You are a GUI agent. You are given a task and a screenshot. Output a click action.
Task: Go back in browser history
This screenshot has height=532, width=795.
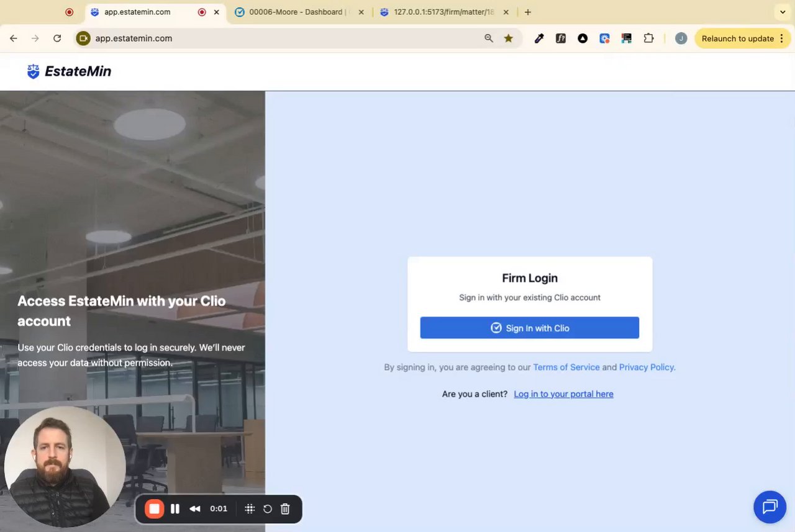14,38
